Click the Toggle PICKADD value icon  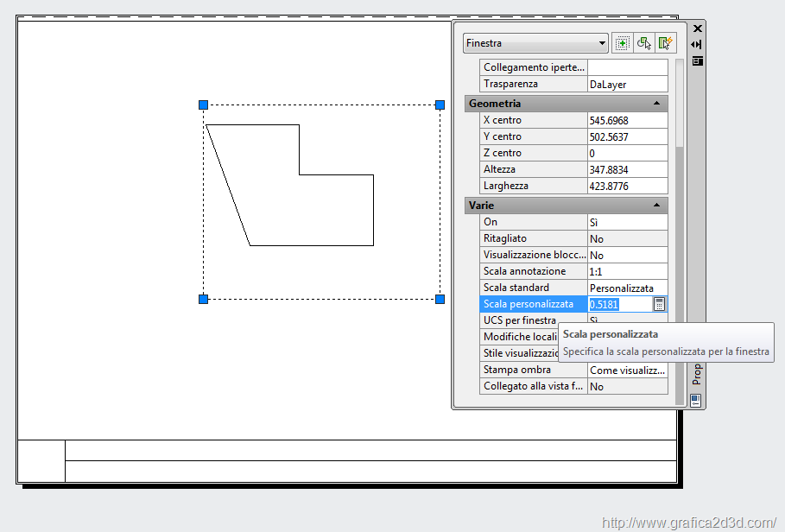point(622,43)
